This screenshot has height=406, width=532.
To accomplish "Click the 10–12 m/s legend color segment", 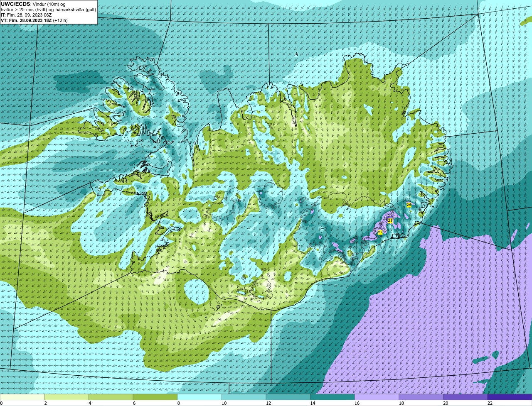I will [x=244, y=397].
